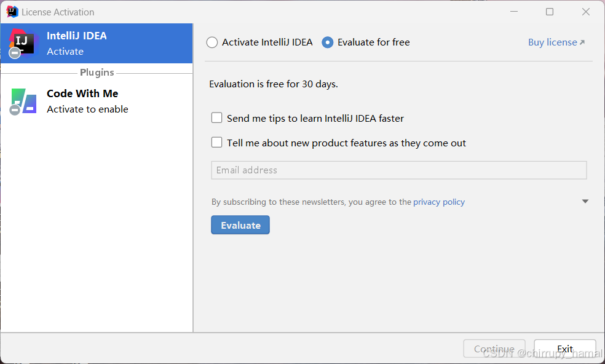The image size is (605, 364).
Task: Open the privacy policy link
Action: pos(439,202)
